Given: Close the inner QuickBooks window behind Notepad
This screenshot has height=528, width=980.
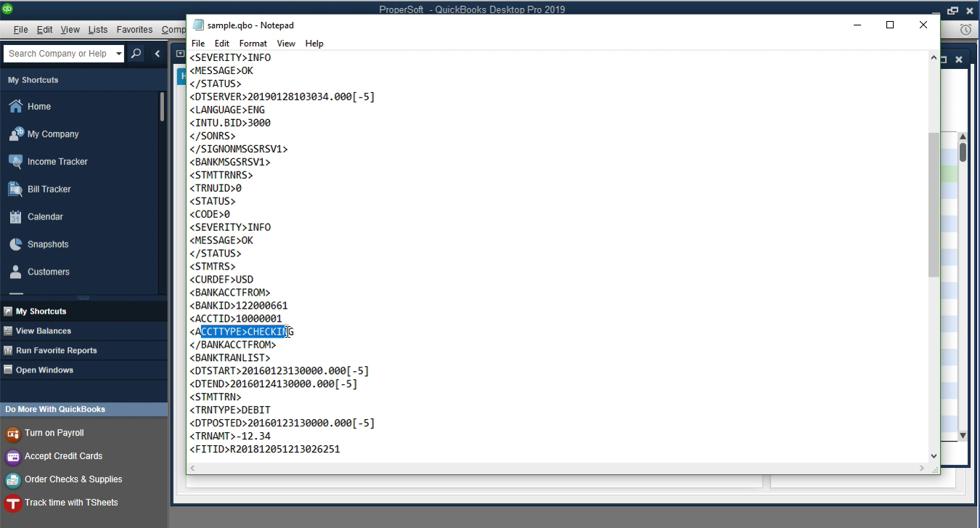Looking at the screenshot, I should point(959,60).
